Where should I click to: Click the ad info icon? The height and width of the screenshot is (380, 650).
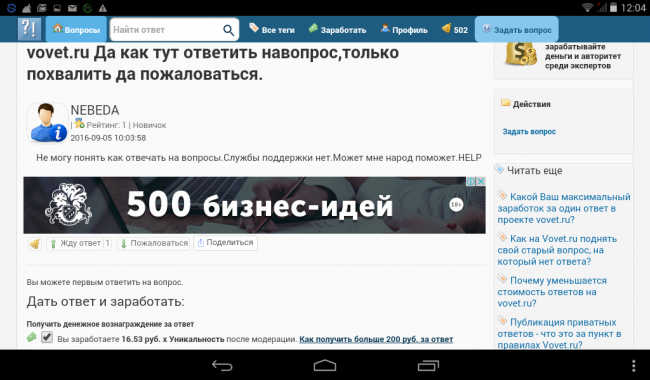point(471,182)
